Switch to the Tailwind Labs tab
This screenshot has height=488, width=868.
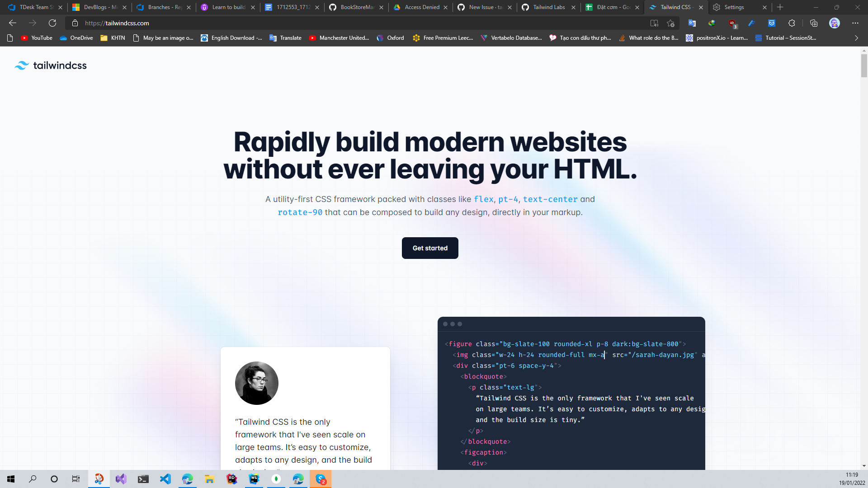point(548,7)
